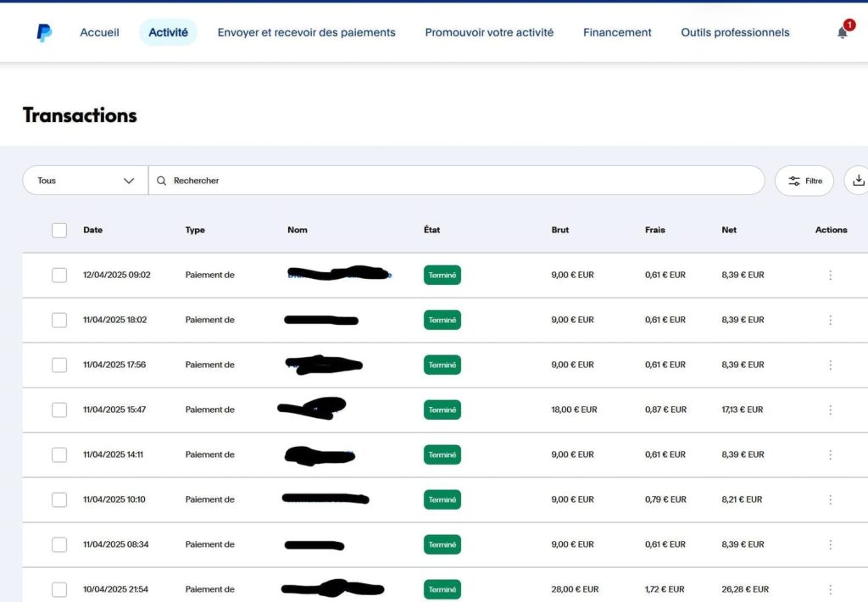The height and width of the screenshot is (602, 868).
Task: Click the magnifier search icon
Action: tap(162, 181)
